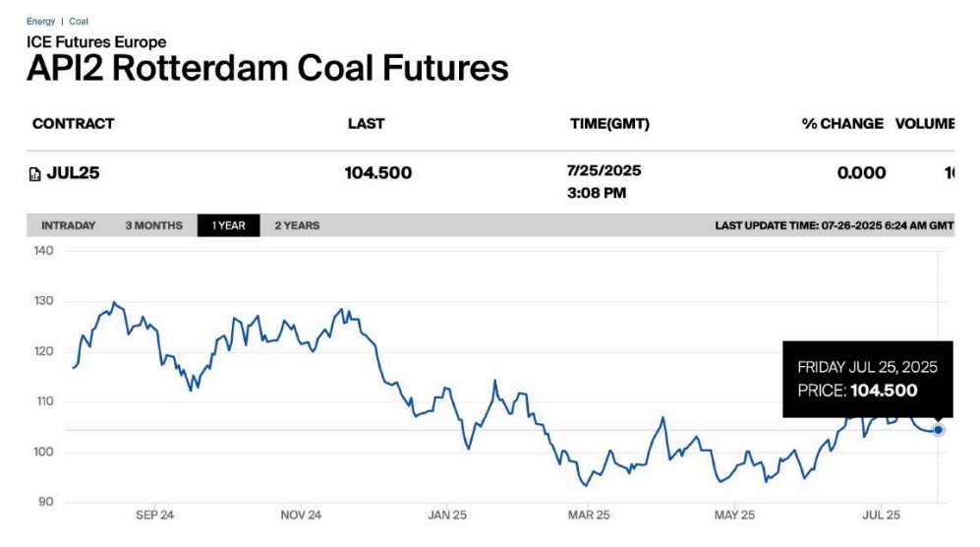Click the 104.500 last price value
This screenshot has height=547, width=980.
(x=378, y=173)
